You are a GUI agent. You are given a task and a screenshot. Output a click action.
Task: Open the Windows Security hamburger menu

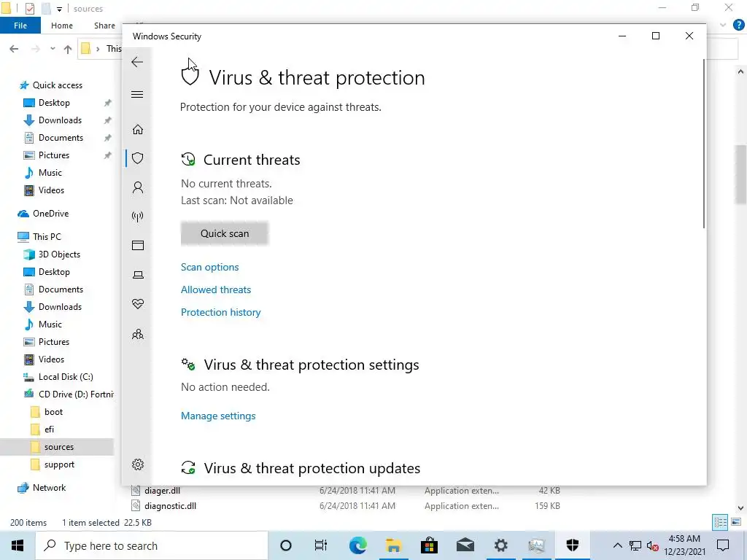(137, 94)
